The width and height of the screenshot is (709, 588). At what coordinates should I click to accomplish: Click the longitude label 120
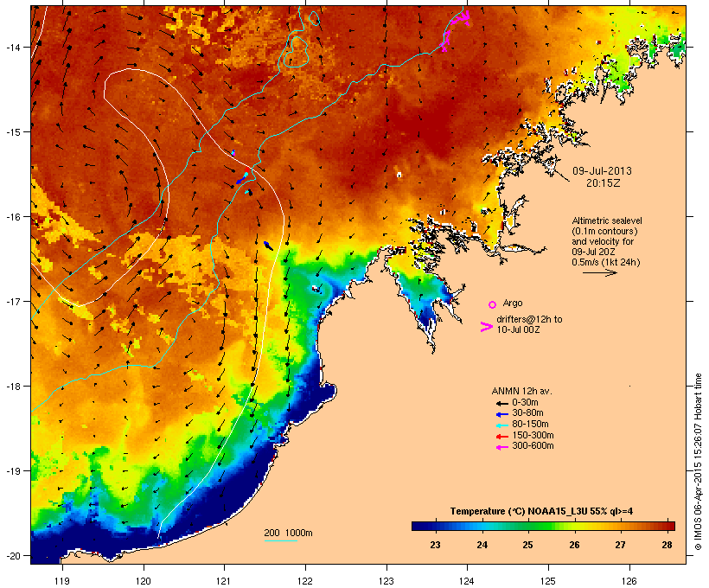[x=144, y=581]
